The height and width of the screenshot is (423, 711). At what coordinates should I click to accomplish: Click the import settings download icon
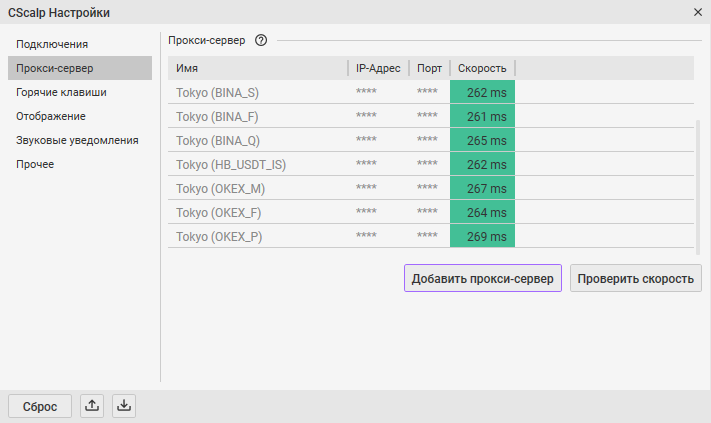click(x=124, y=405)
